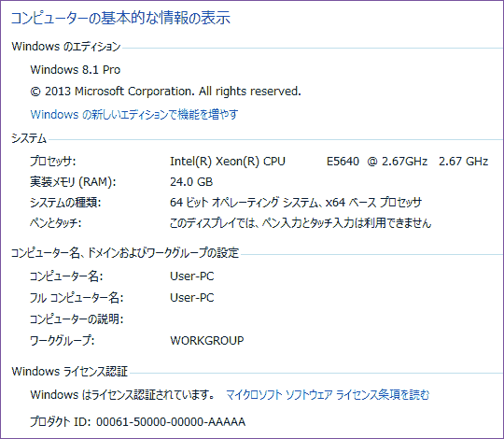Select the Windows 8.1 Pro edition text
This screenshot has height=439, width=504.
tap(76, 69)
